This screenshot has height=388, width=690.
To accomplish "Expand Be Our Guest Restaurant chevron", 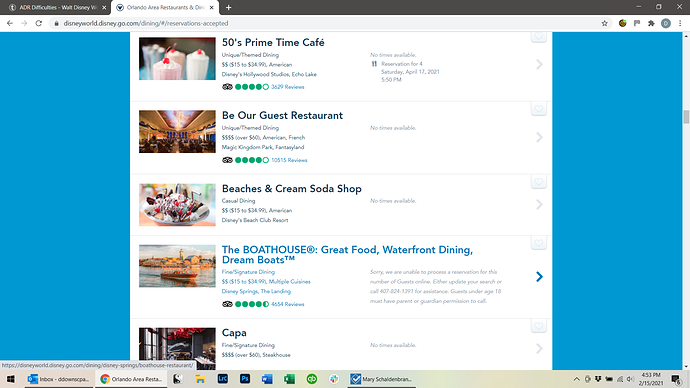I will 540,137.
